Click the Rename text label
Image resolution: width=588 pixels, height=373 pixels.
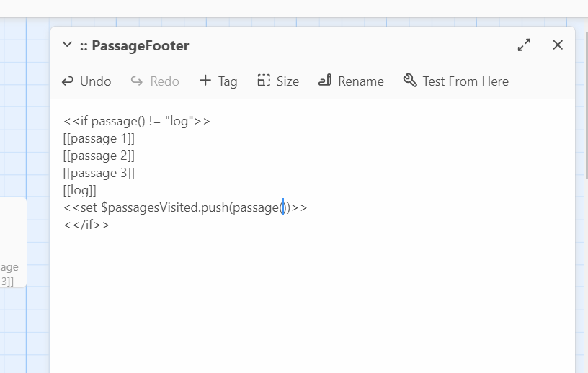[361, 81]
